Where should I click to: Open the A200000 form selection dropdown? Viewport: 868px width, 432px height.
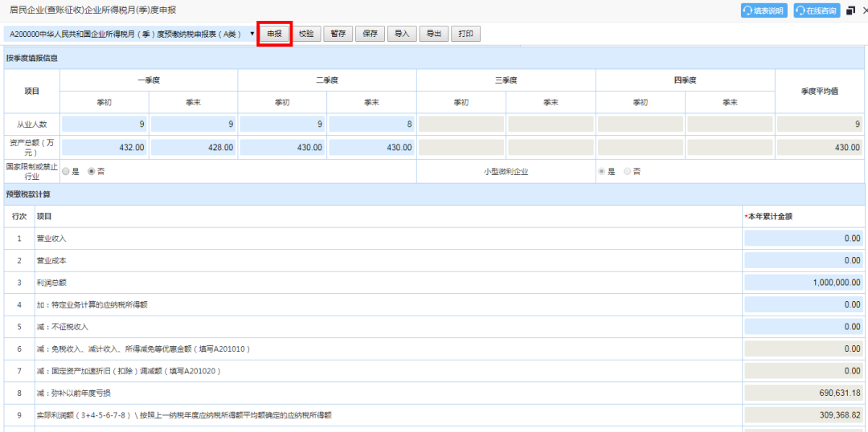point(131,35)
